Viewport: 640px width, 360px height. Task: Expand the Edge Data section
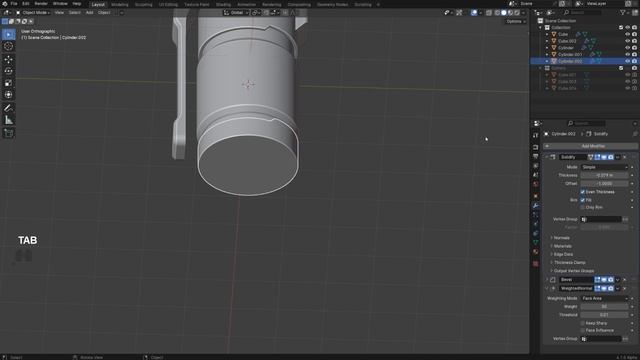(563, 254)
